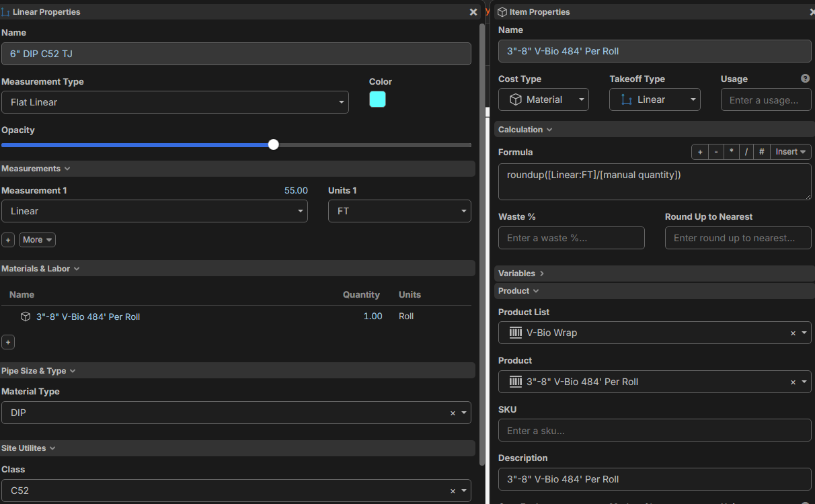Open the Insert formula menu
Image resolution: width=815 pixels, height=504 pixels.
tap(791, 152)
